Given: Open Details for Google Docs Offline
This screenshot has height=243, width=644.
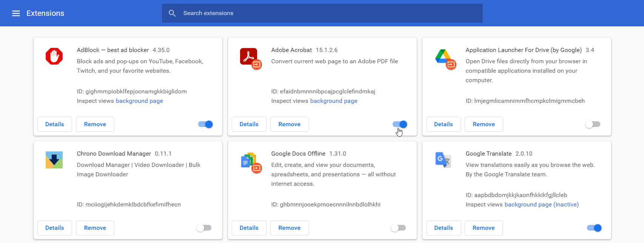Looking at the screenshot, I should [249, 228].
